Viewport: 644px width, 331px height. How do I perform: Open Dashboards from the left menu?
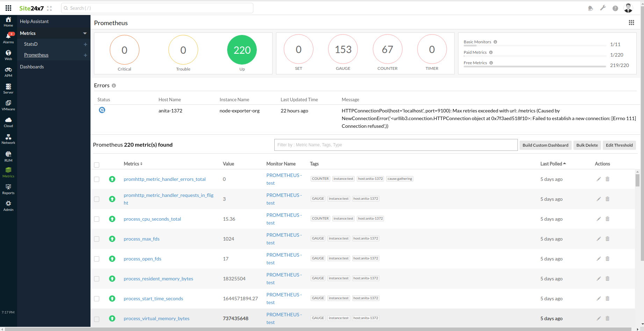[x=32, y=67]
